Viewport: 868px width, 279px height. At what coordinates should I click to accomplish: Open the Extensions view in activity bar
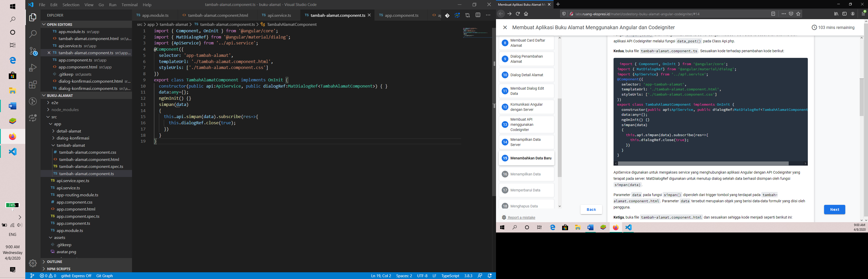[33, 84]
